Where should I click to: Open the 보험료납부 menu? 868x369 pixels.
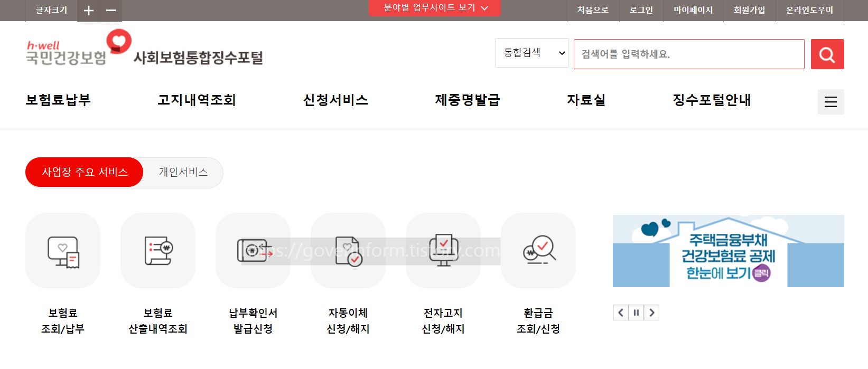(58, 100)
